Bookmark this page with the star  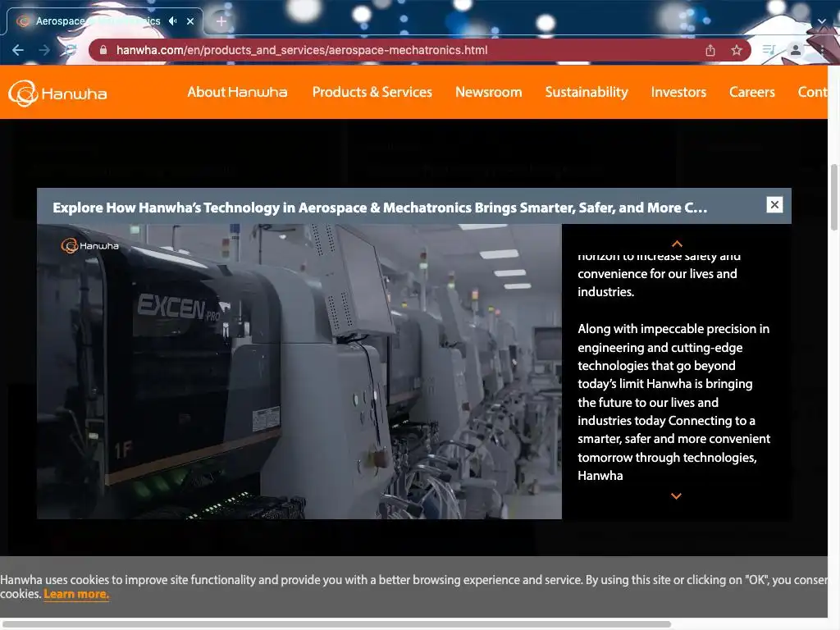737,50
